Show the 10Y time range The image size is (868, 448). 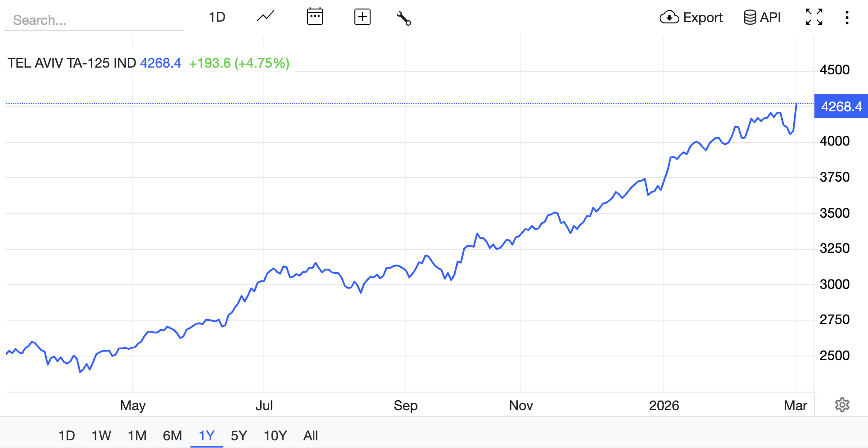[x=275, y=435]
